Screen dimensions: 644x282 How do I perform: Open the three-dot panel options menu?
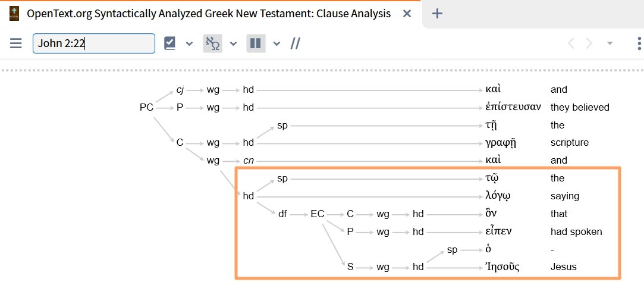tap(639, 43)
